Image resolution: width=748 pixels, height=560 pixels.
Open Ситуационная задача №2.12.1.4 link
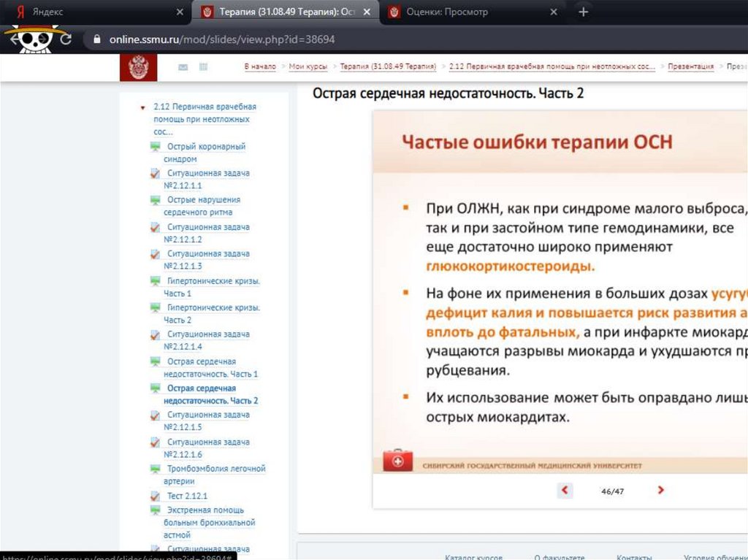point(207,340)
